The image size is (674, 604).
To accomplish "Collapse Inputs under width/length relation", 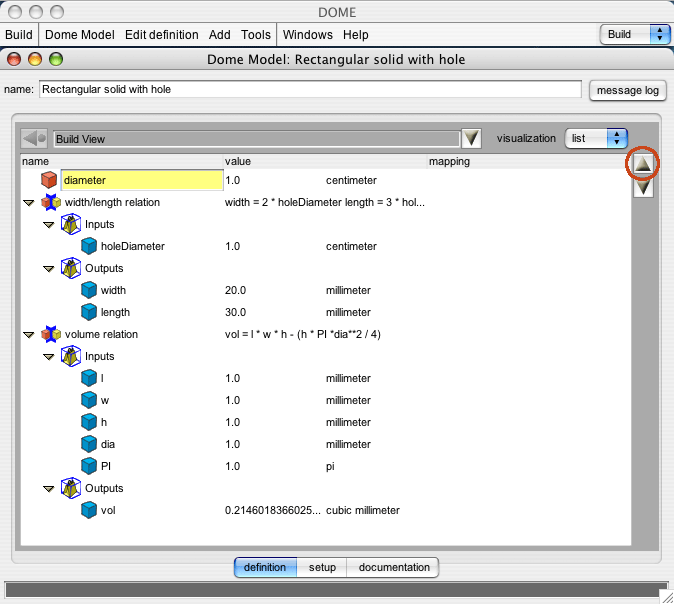I will click(x=49, y=225).
